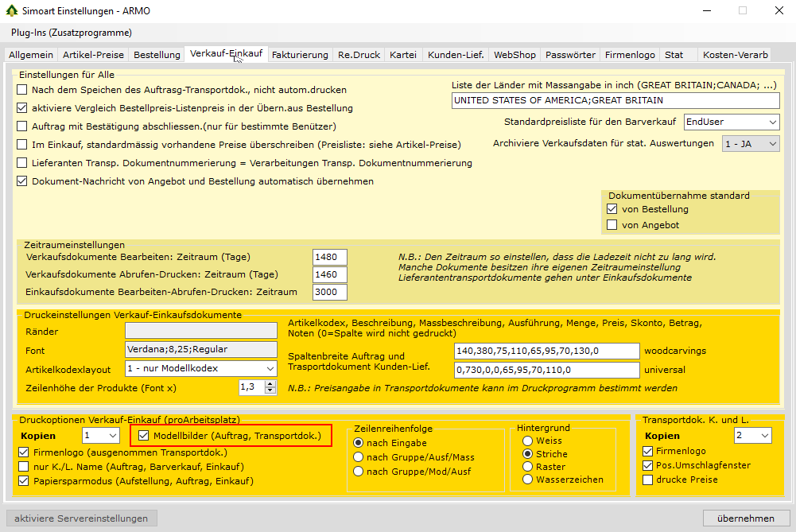Choose Weiss as Hintergrund
796x532 pixels.
[x=527, y=441]
